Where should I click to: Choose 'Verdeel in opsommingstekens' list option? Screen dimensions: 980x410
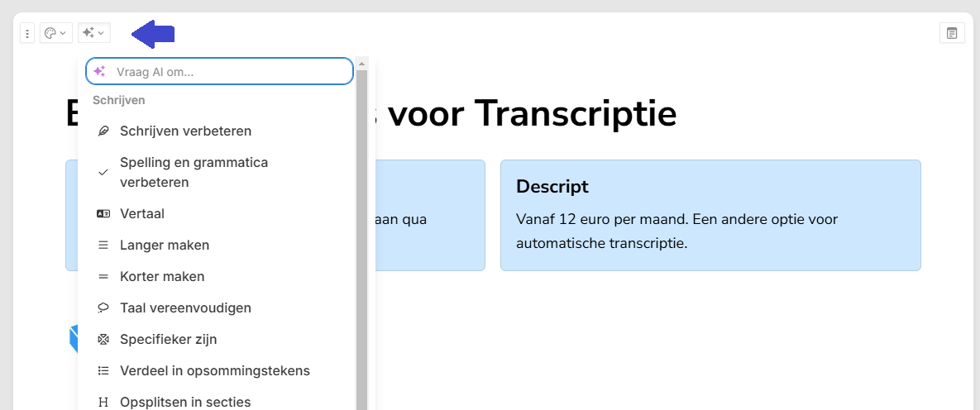(x=214, y=371)
